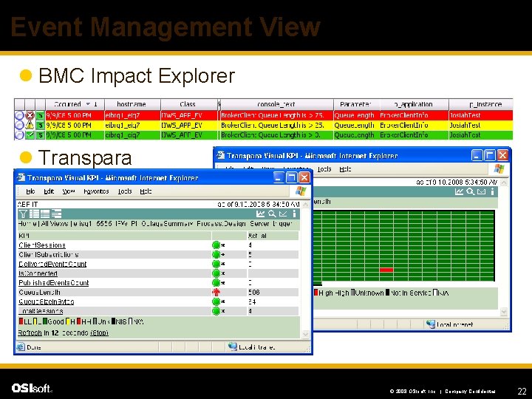Screen dimensions: 532x399
Task: Open Favorites menu in front Transpara window
Action: click(x=96, y=191)
